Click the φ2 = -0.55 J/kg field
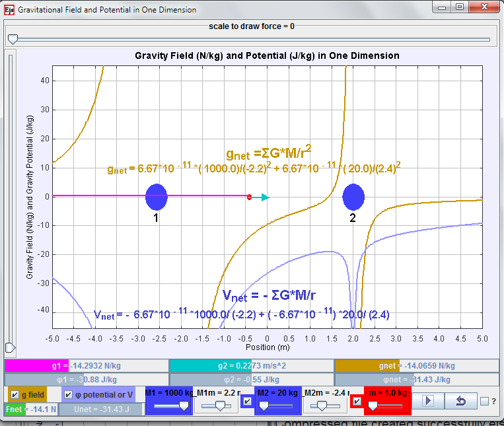 (x=252, y=379)
